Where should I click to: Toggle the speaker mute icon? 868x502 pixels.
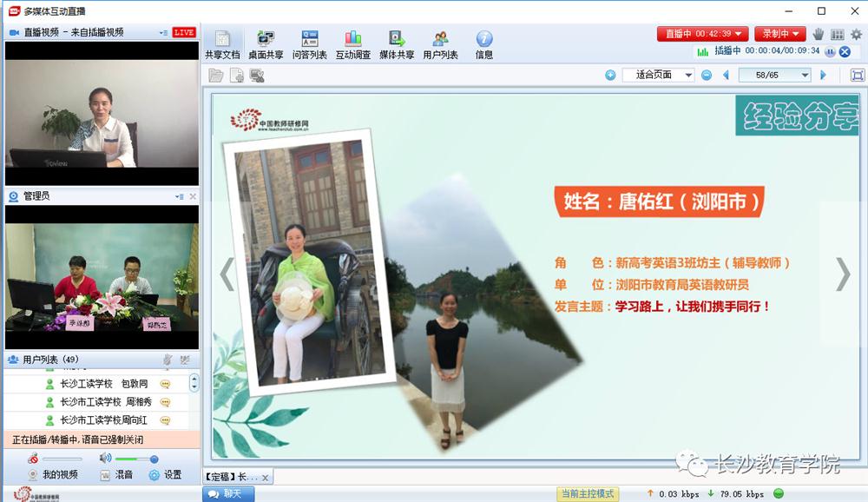point(105,459)
